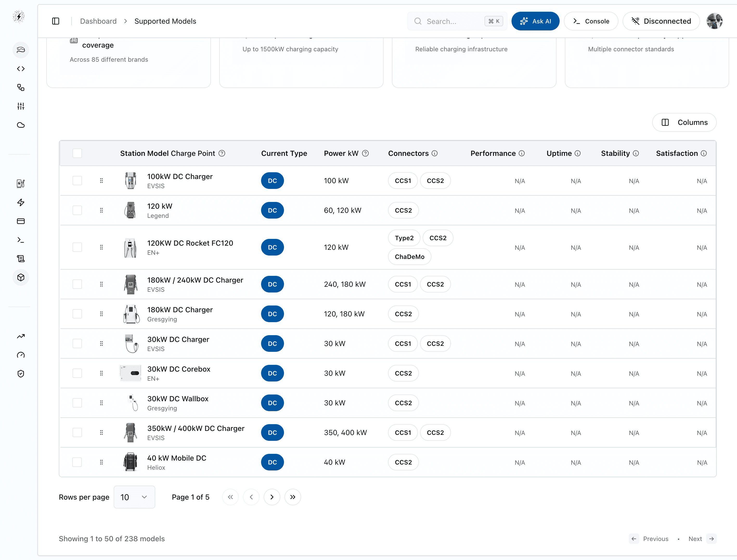This screenshot has height=560, width=737.
Task: Click the analytics trend chart icon in sidebar
Action: [x=21, y=336]
